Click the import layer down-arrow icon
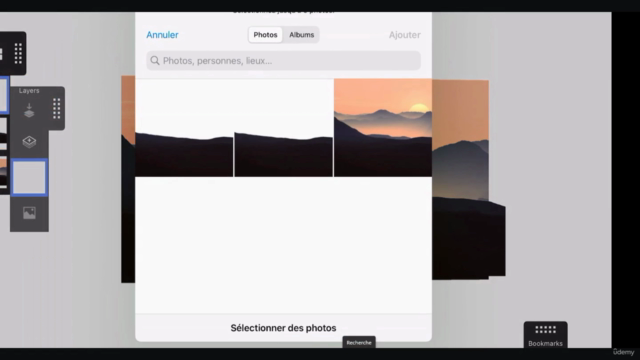Image resolution: width=640 pixels, height=360 pixels. click(29, 111)
